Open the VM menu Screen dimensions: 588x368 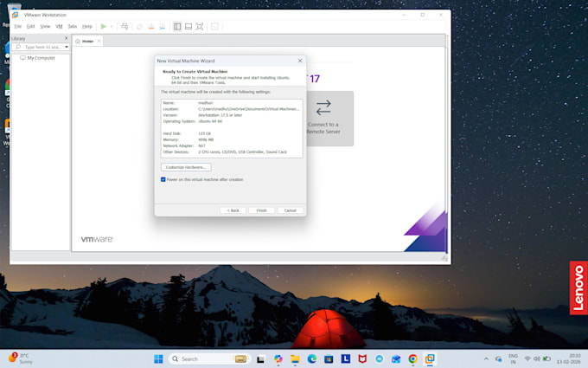click(59, 26)
